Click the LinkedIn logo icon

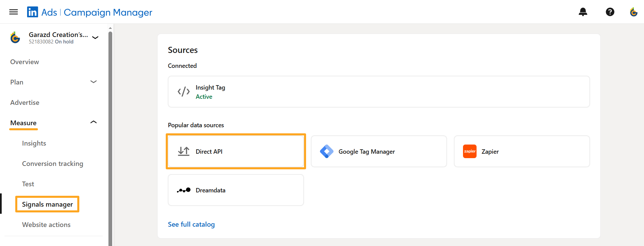[33, 12]
